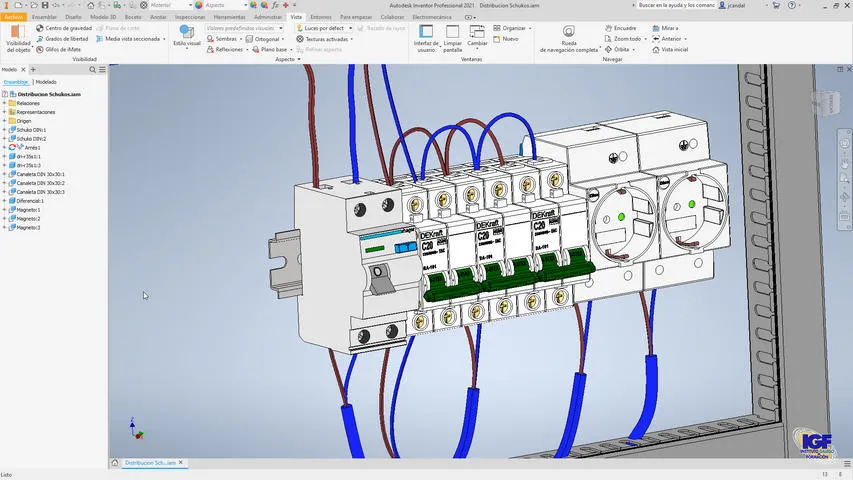This screenshot has width=853, height=480.
Task: Select the Modelado browser view link
Action: coord(46,82)
